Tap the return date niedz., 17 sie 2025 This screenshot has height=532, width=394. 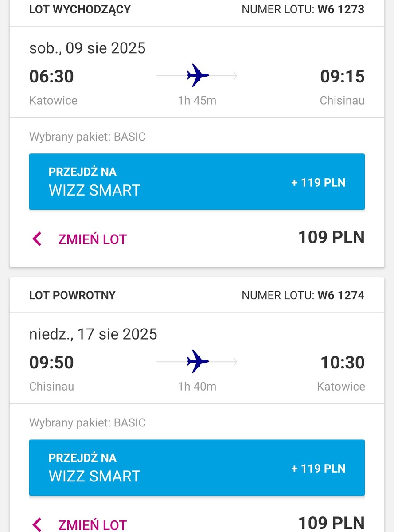pos(93,334)
